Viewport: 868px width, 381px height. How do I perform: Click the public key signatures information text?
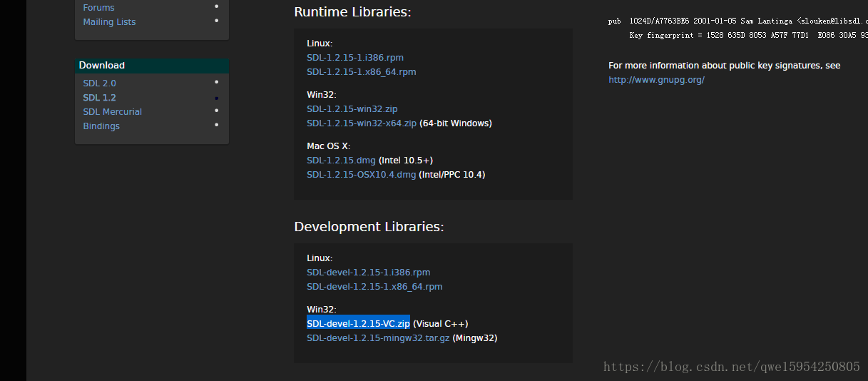(x=724, y=66)
